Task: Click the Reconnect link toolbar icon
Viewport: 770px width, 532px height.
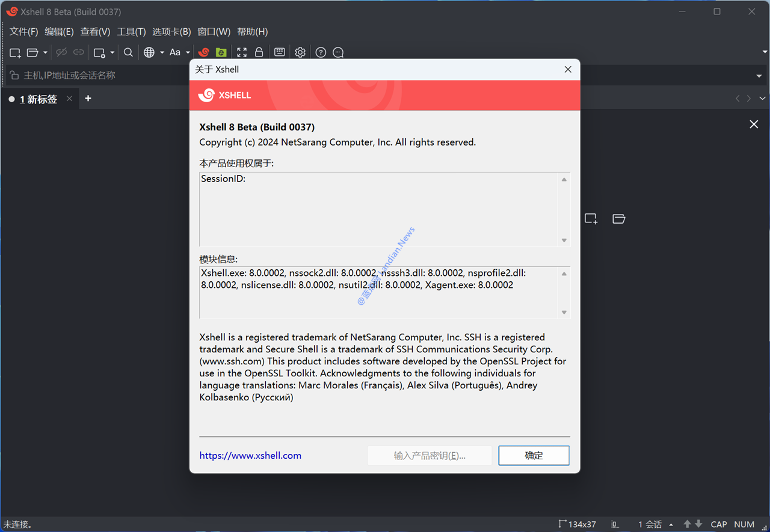Action: click(79, 53)
